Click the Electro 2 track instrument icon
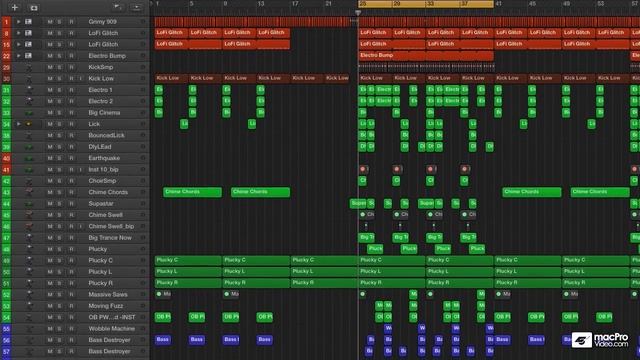This screenshot has width=640, height=360. pos(29,101)
